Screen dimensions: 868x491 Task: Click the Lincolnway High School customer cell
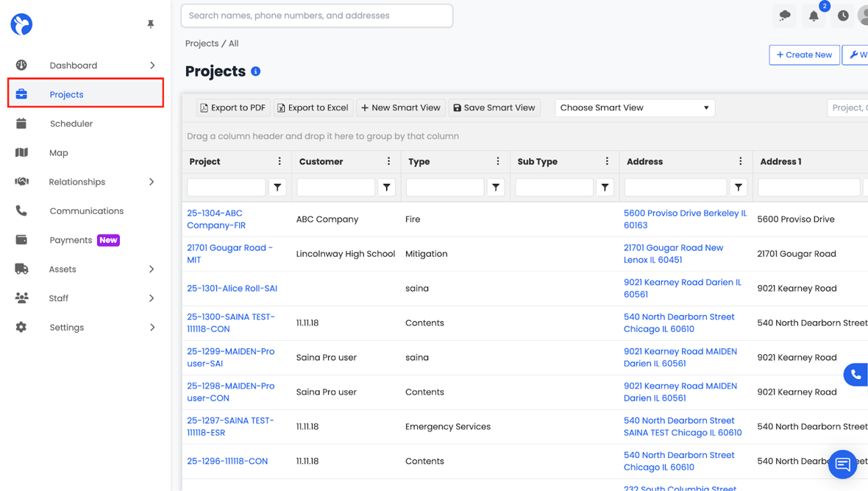pos(346,254)
